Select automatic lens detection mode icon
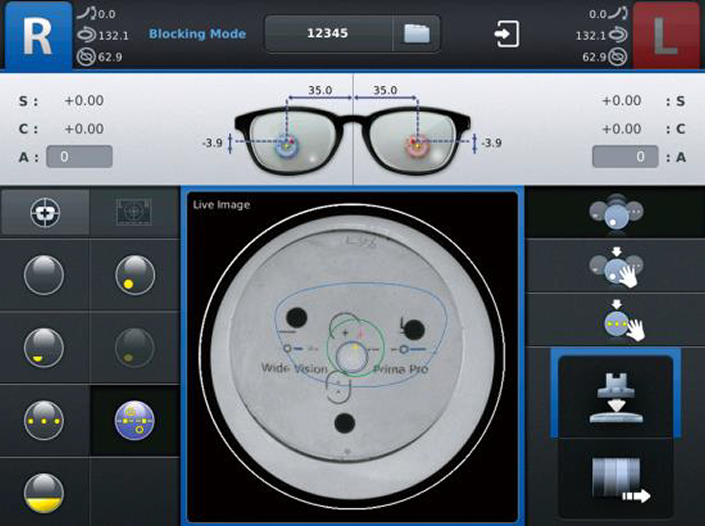Viewport: 705px width, 526px height. [616, 212]
